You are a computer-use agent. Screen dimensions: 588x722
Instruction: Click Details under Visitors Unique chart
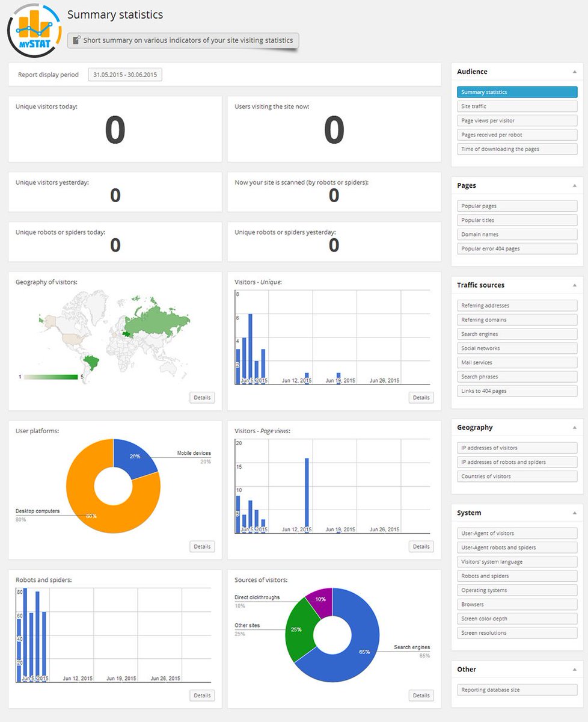(421, 398)
